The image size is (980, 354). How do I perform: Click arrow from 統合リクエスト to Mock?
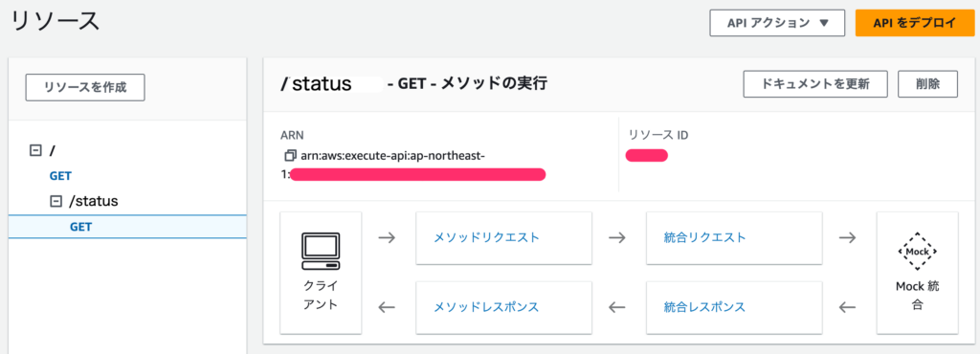[848, 238]
